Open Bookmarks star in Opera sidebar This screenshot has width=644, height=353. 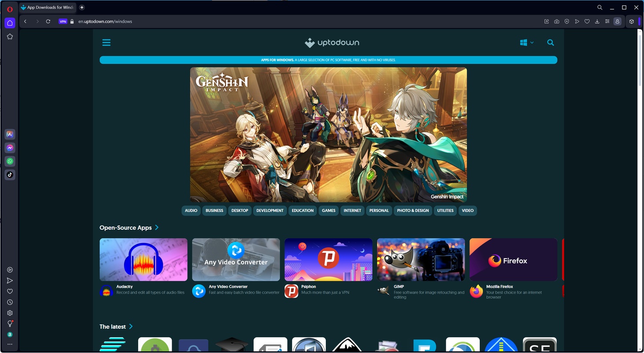click(x=10, y=37)
